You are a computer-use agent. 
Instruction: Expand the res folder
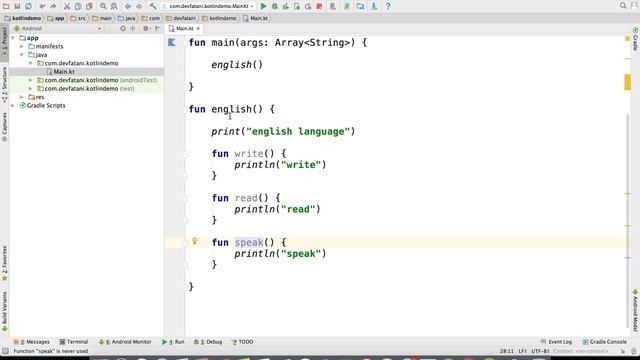[22, 97]
